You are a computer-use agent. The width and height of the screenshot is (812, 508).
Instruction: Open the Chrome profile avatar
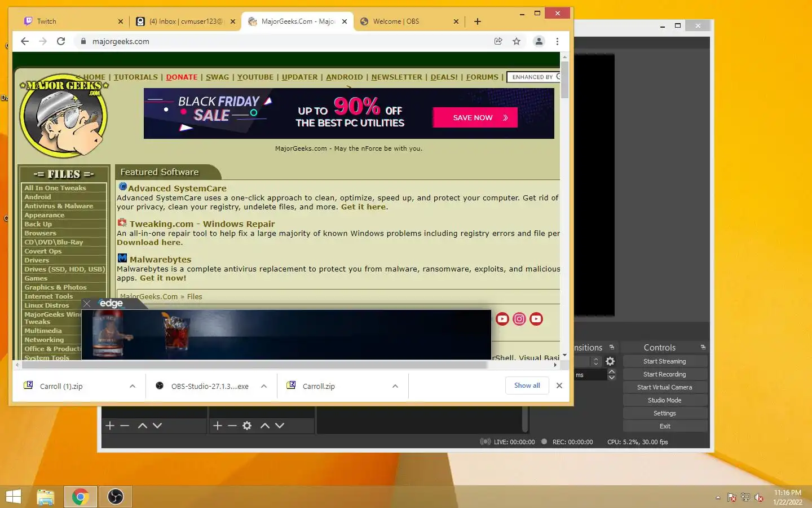click(539, 41)
